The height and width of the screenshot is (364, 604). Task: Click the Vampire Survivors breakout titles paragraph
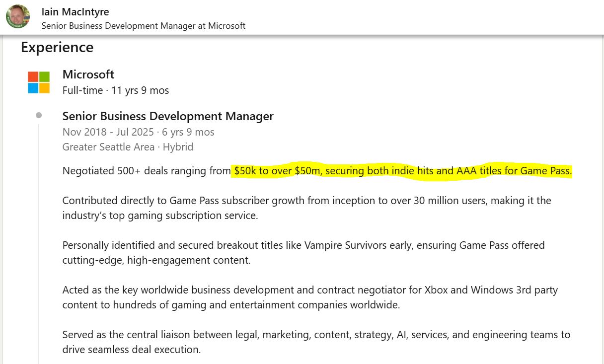point(303,253)
